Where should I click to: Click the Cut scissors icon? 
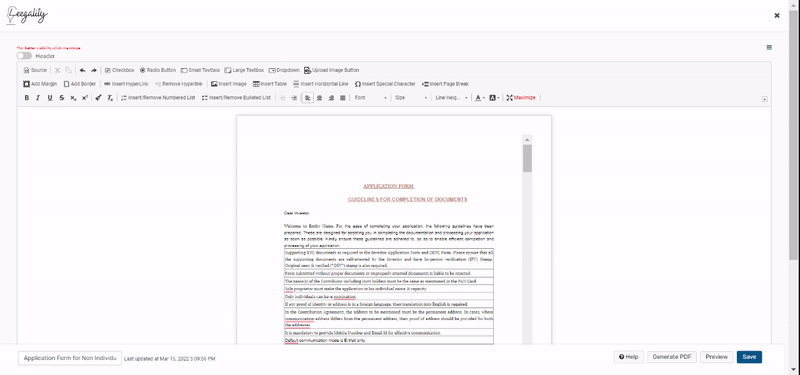(x=57, y=70)
